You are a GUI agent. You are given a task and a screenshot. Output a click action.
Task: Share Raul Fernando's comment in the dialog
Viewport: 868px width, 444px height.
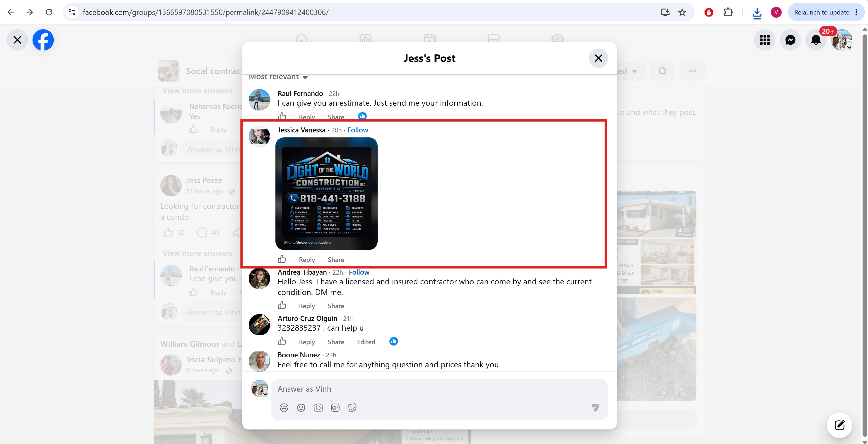coord(336,117)
